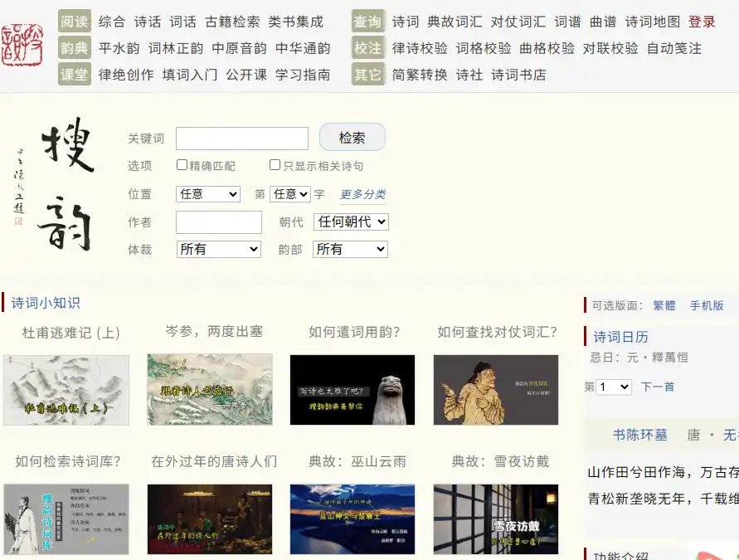
Task: Open the 校注 category label
Action: (368, 48)
